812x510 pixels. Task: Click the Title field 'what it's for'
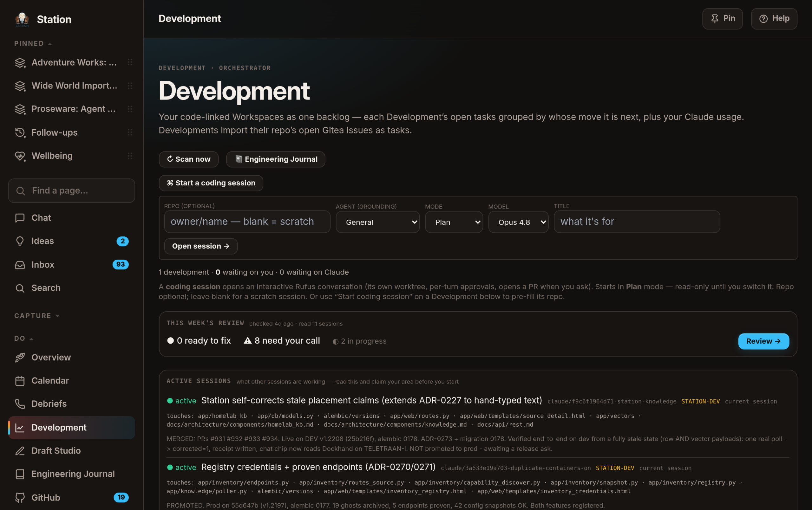[x=637, y=222]
